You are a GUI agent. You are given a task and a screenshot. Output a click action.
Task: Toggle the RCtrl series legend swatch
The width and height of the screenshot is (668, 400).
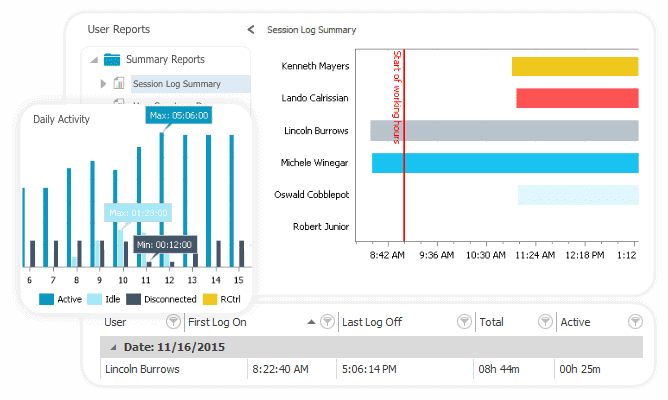[210, 298]
